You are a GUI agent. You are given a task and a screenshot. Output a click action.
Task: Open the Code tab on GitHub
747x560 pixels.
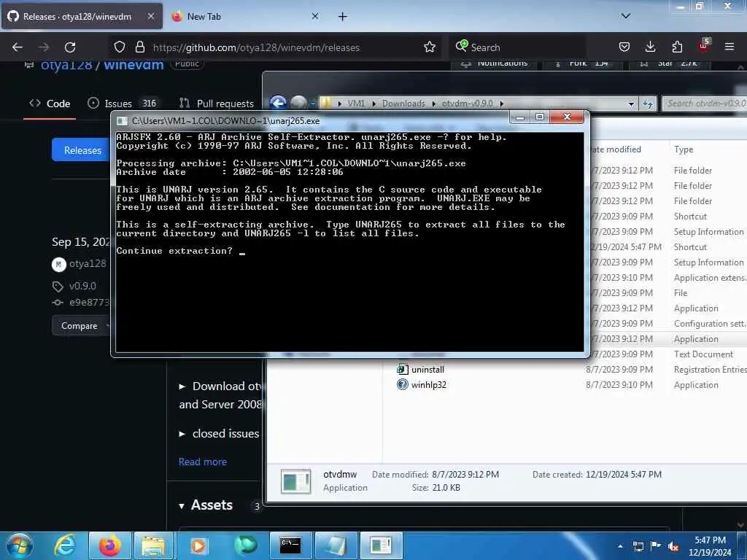[x=50, y=104]
